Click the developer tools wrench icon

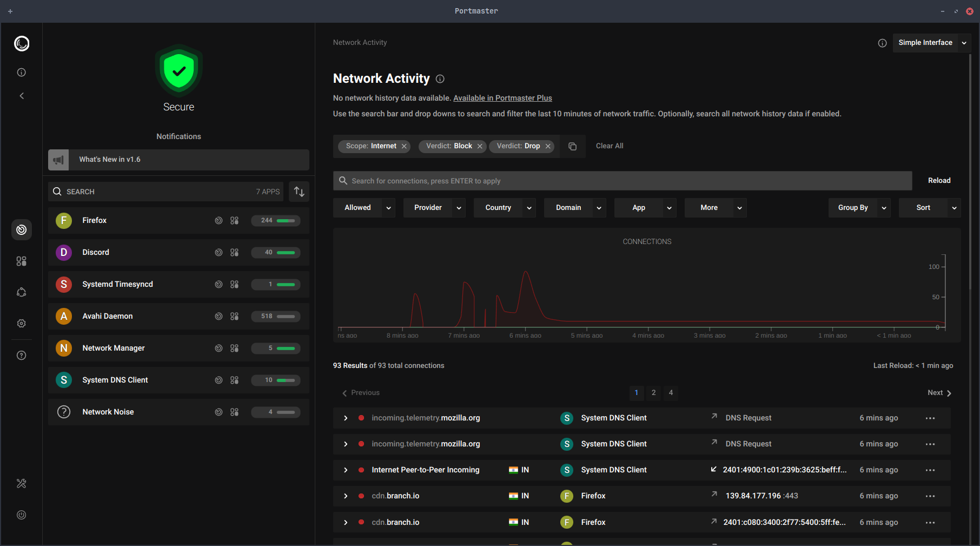coord(21,483)
